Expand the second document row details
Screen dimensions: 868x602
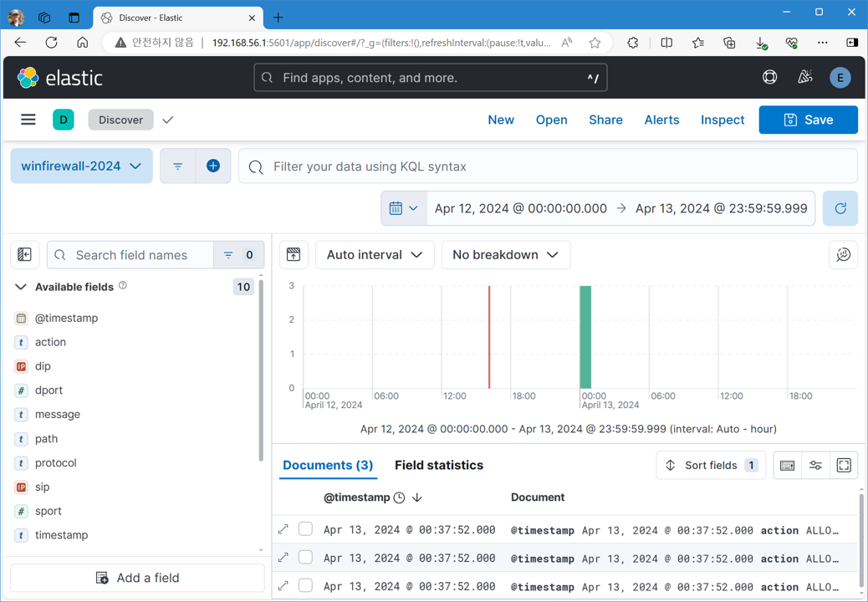click(x=283, y=558)
